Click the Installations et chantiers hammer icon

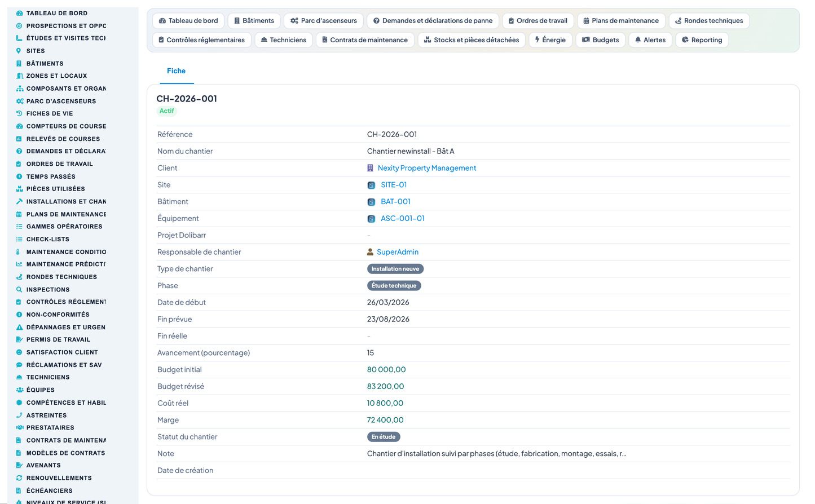pos(19,201)
